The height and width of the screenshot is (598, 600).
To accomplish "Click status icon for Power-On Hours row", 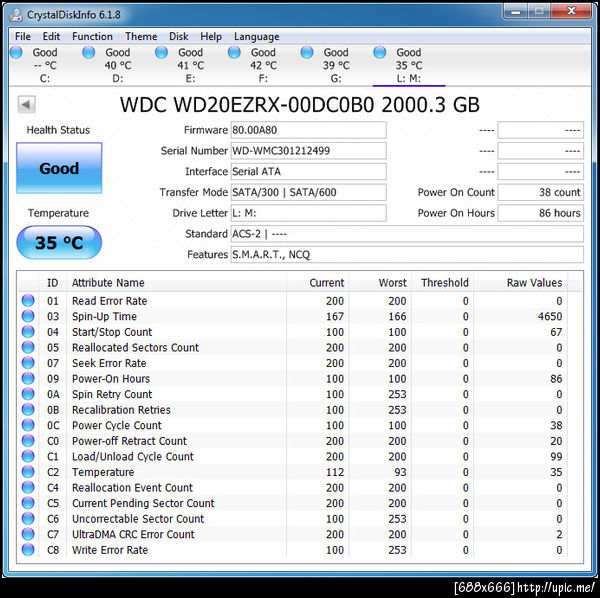I will coord(28,378).
